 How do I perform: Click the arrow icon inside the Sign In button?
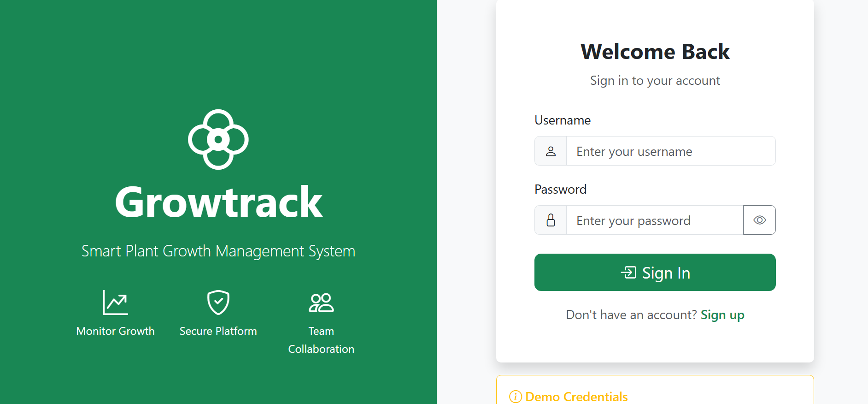(x=628, y=273)
